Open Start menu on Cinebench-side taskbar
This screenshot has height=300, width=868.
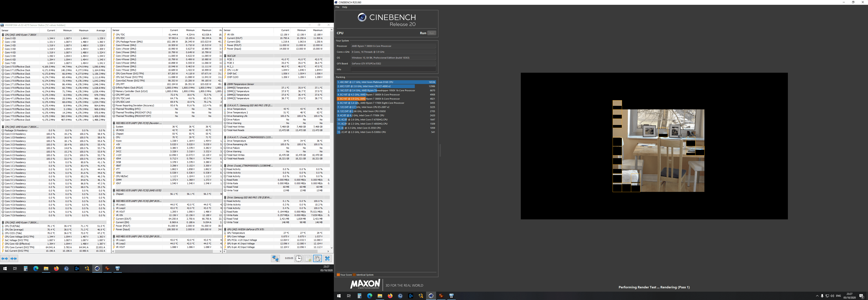coord(339,296)
